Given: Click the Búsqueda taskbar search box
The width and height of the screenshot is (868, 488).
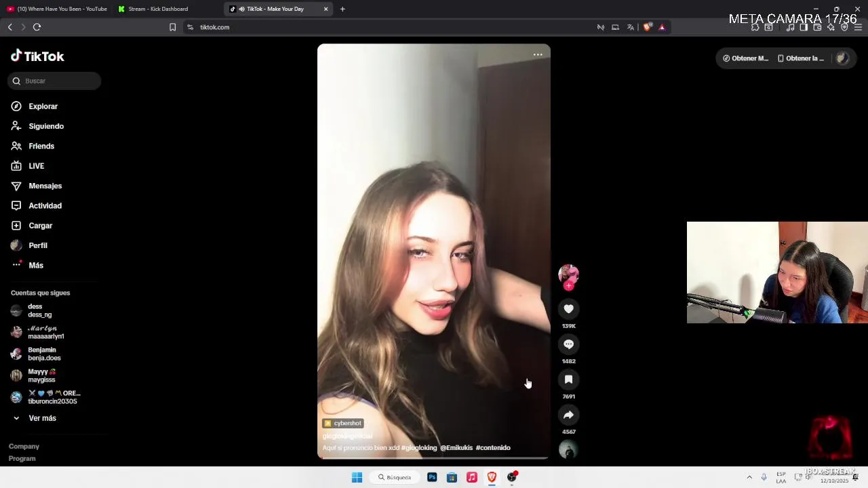Looking at the screenshot, I should click(x=395, y=477).
